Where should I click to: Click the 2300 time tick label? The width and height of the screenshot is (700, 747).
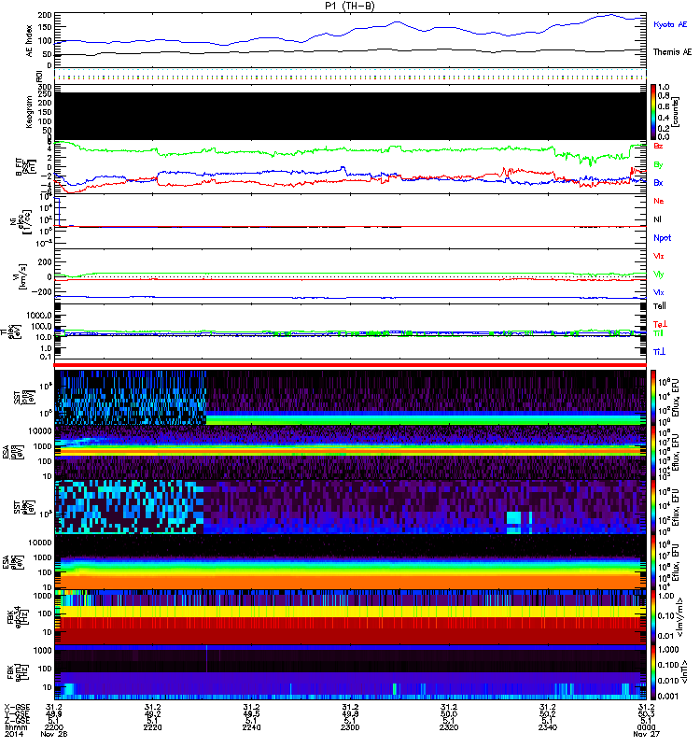click(350, 727)
